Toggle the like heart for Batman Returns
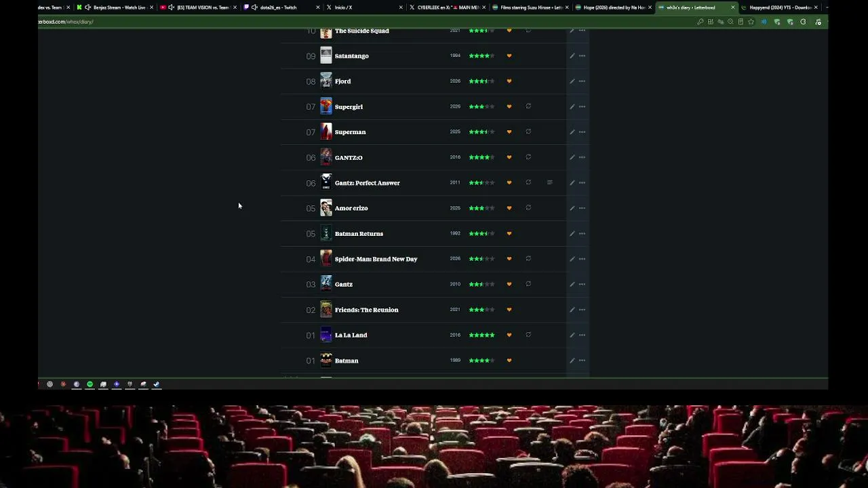This screenshot has width=868, height=488. pos(509,234)
